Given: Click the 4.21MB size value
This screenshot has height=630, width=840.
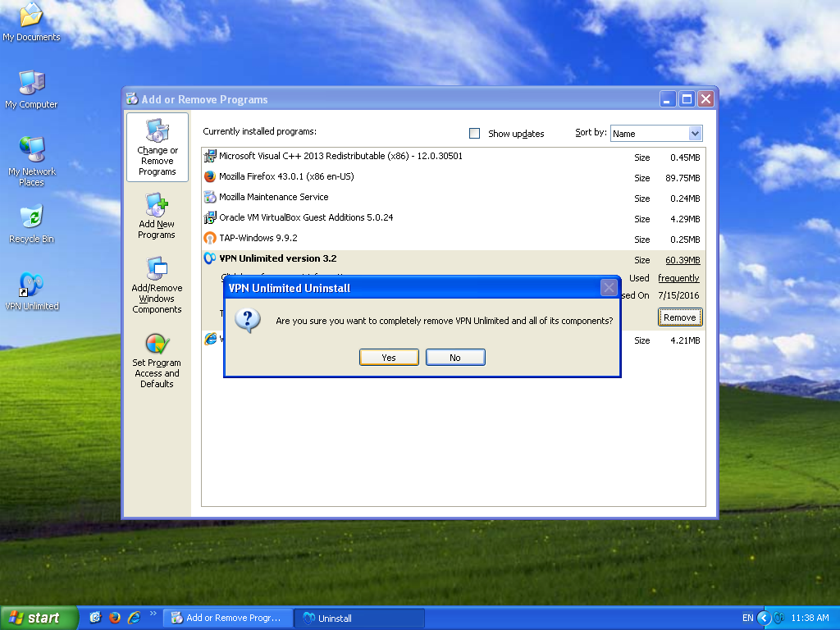Looking at the screenshot, I should (685, 340).
